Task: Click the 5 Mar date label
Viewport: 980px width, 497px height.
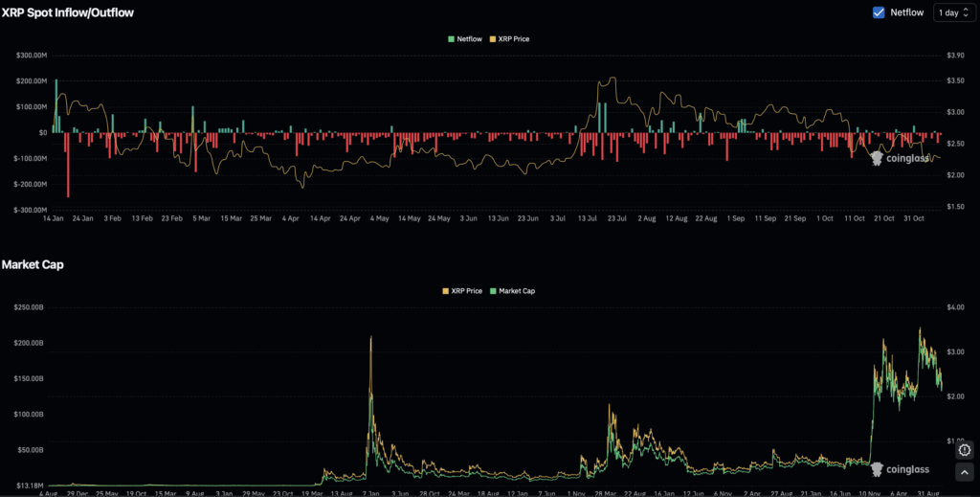Action: coord(201,219)
